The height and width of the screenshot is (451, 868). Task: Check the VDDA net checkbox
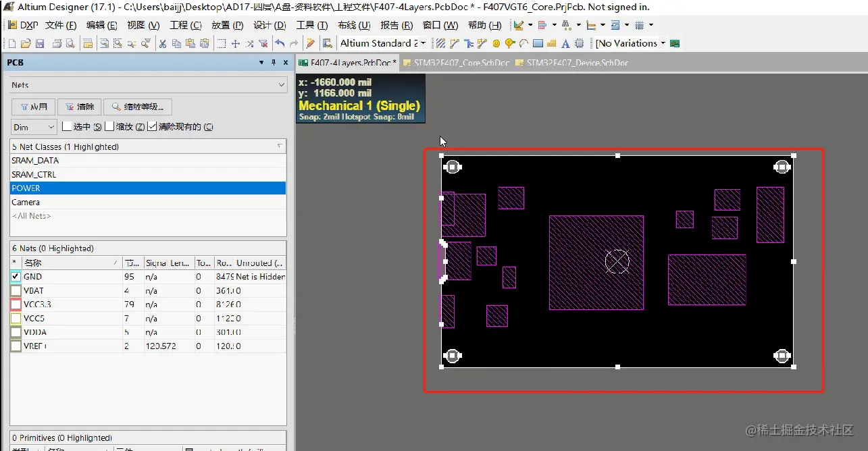16,332
